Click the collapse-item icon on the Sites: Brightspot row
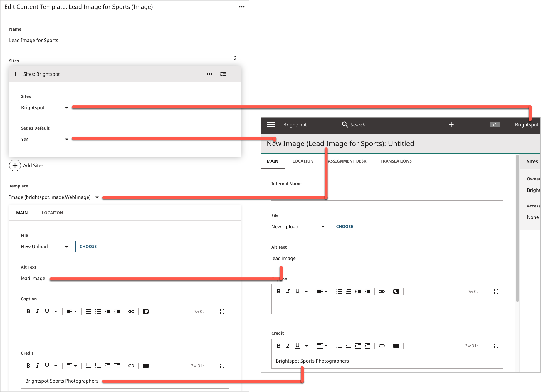541x392 pixels. pos(223,74)
